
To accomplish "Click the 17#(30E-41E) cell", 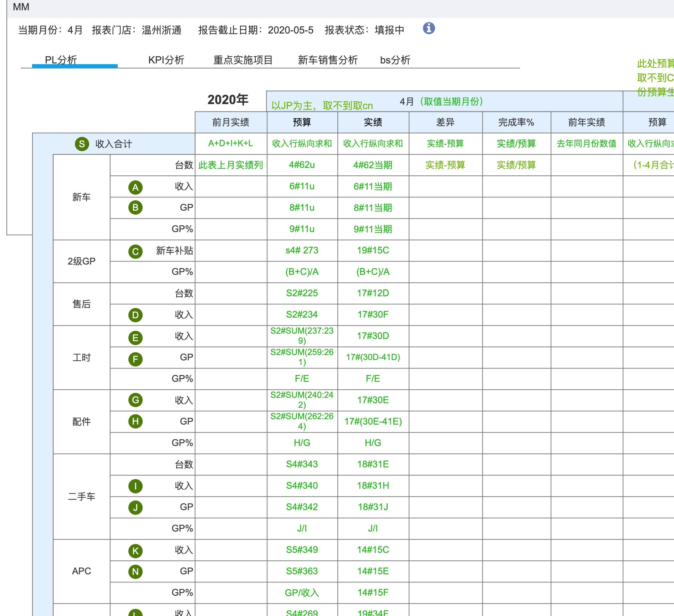I will click(373, 422).
